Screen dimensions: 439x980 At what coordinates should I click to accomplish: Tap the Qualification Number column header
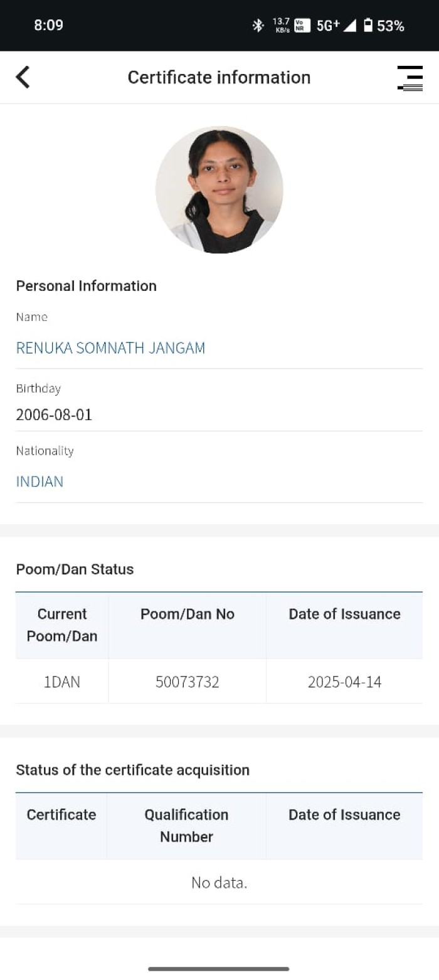click(x=186, y=825)
